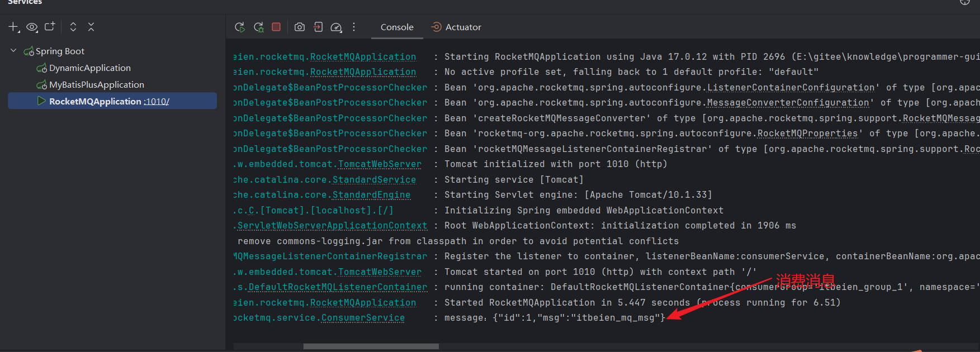This screenshot has height=352, width=980.
Task: Open the :1010/ port link
Action: [157, 102]
